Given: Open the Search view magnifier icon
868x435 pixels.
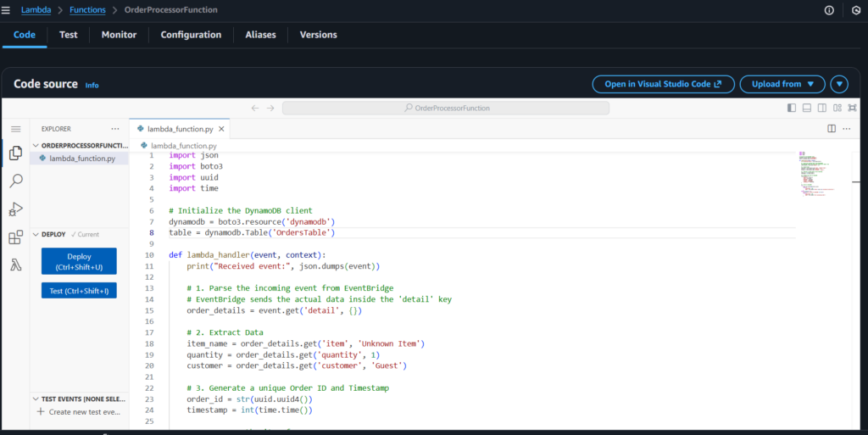Looking at the screenshot, I should [x=15, y=181].
